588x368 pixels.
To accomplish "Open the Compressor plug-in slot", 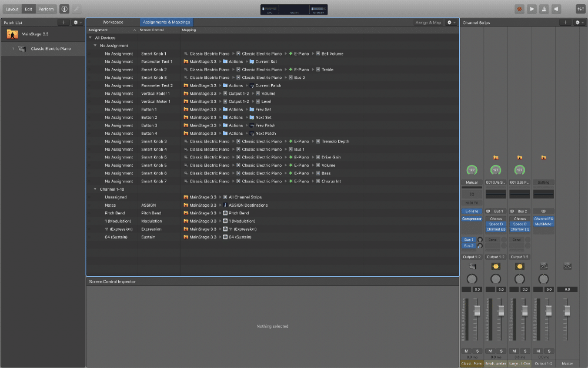I will [472, 219].
